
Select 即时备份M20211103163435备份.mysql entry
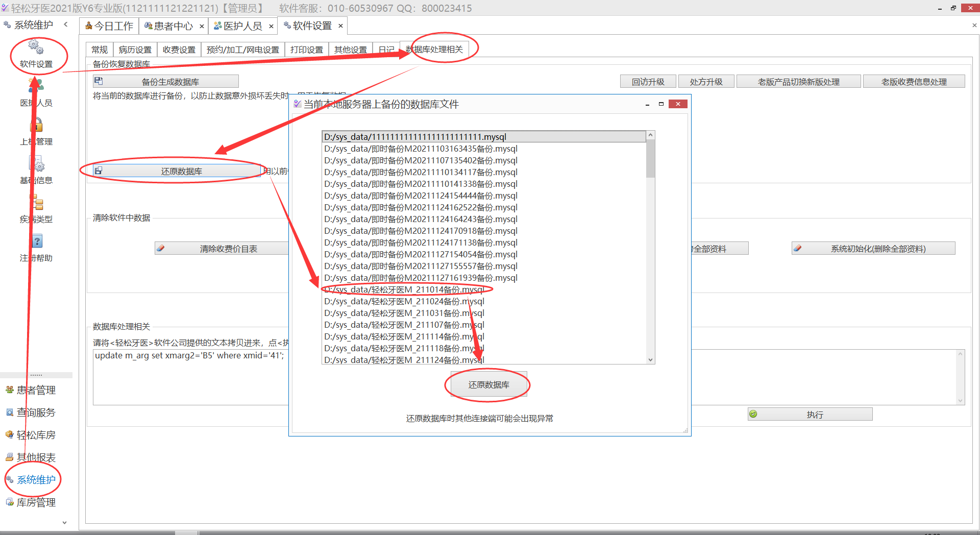tap(484, 149)
